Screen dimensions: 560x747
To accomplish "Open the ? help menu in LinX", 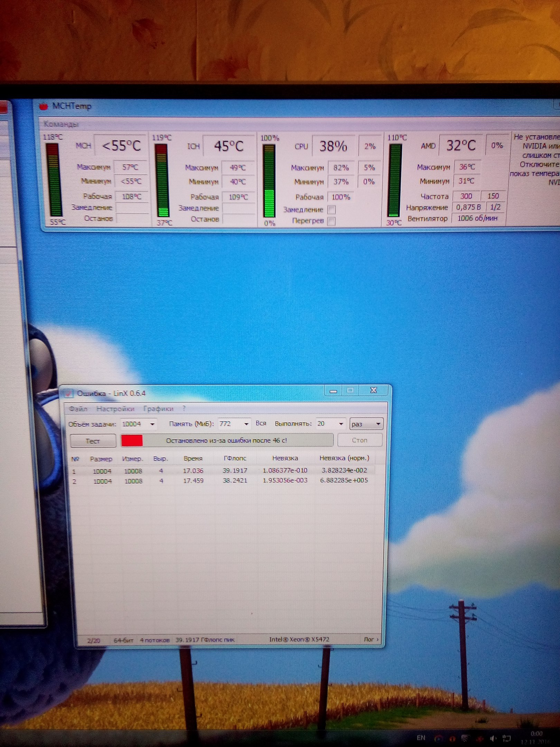I will pos(184,409).
